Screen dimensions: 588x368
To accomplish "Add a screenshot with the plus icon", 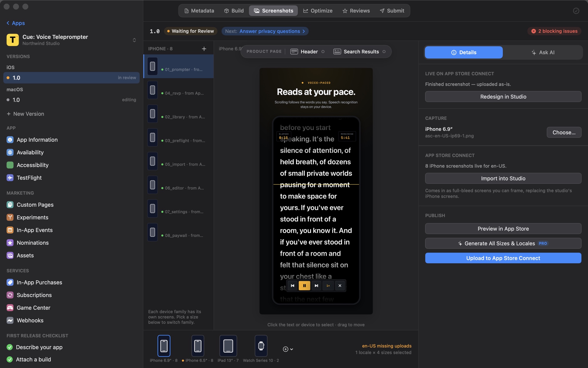I will [x=204, y=49].
